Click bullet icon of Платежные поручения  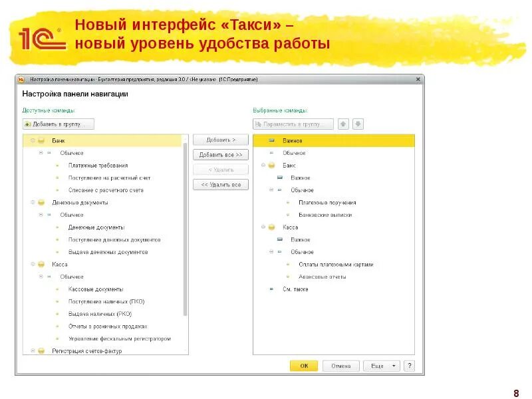(288, 203)
